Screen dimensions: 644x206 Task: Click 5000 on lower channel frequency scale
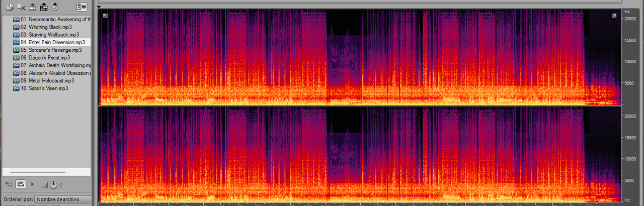(630, 180)
